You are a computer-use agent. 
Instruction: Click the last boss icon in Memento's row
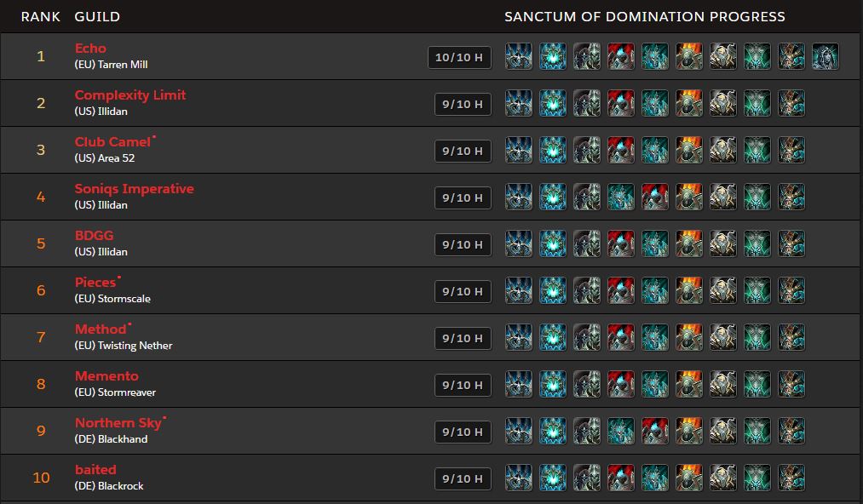coord(791,385)
